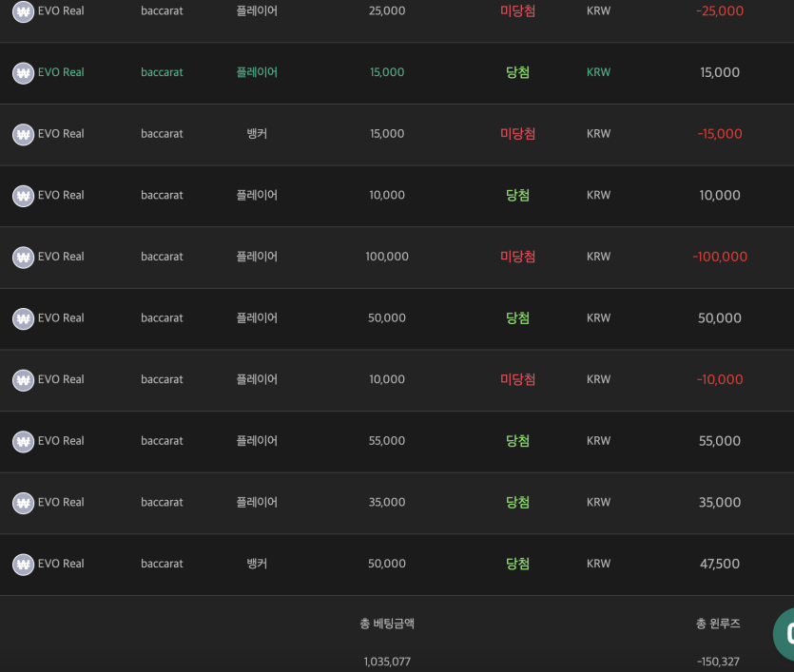This screenshot has height=672, width=794.
Task: Click the won icon in the -25,000 row
Action: pyautogui.click(x=23, y=11)
